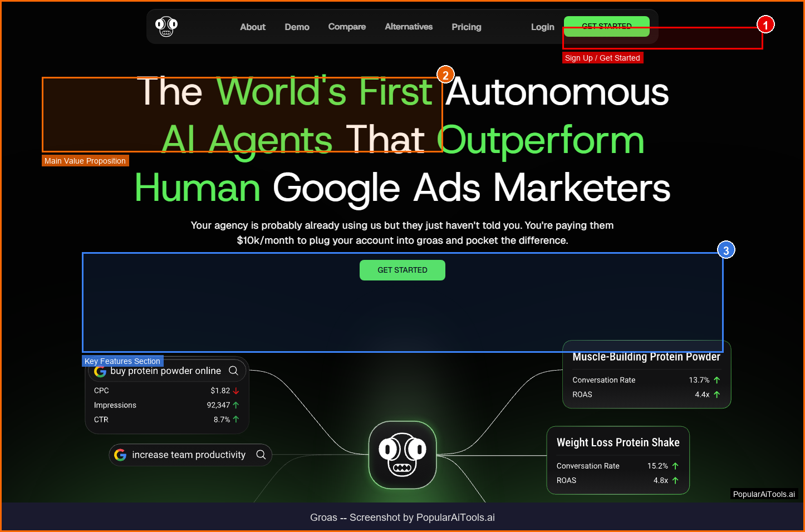Go to the Pricing menu item
This screenshot has width=805, height=532.
tap(467, 27)
